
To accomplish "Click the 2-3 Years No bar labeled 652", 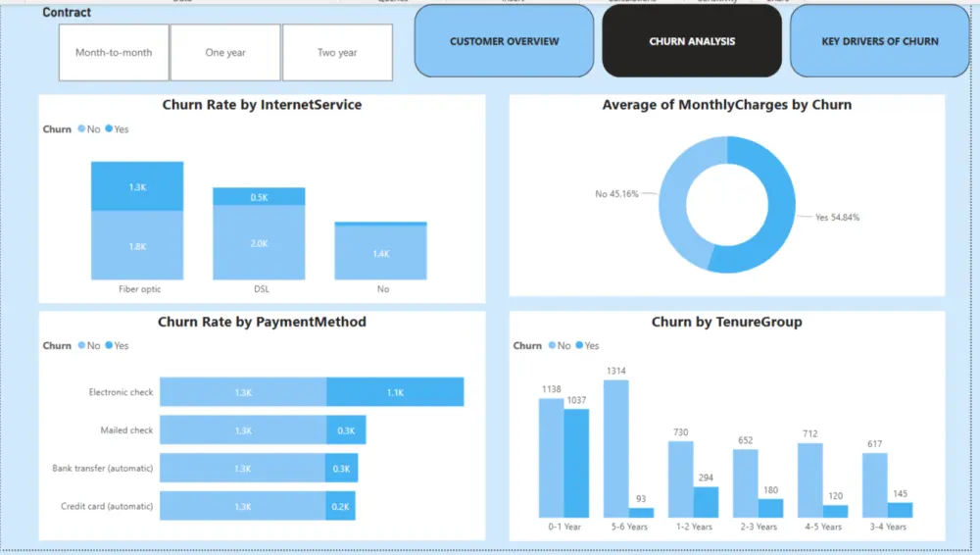I will tap(746, 483).
